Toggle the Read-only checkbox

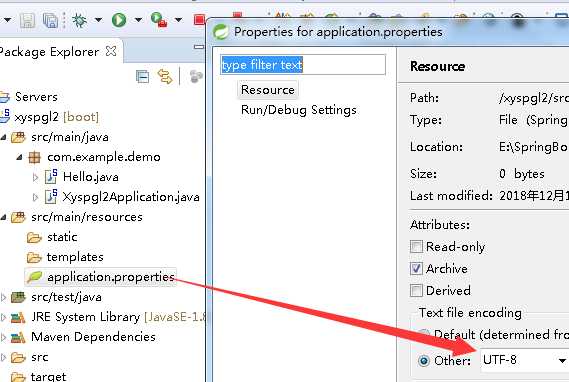[416, 247]
